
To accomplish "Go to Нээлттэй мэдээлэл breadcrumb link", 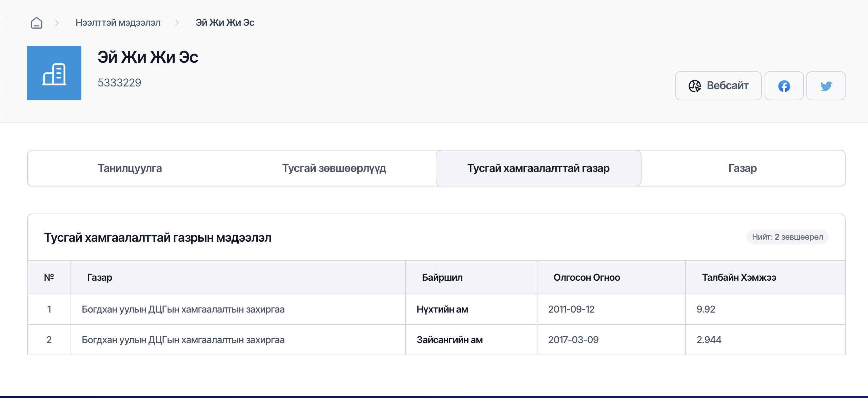I will pyautogui.click(x=118, y=23).
